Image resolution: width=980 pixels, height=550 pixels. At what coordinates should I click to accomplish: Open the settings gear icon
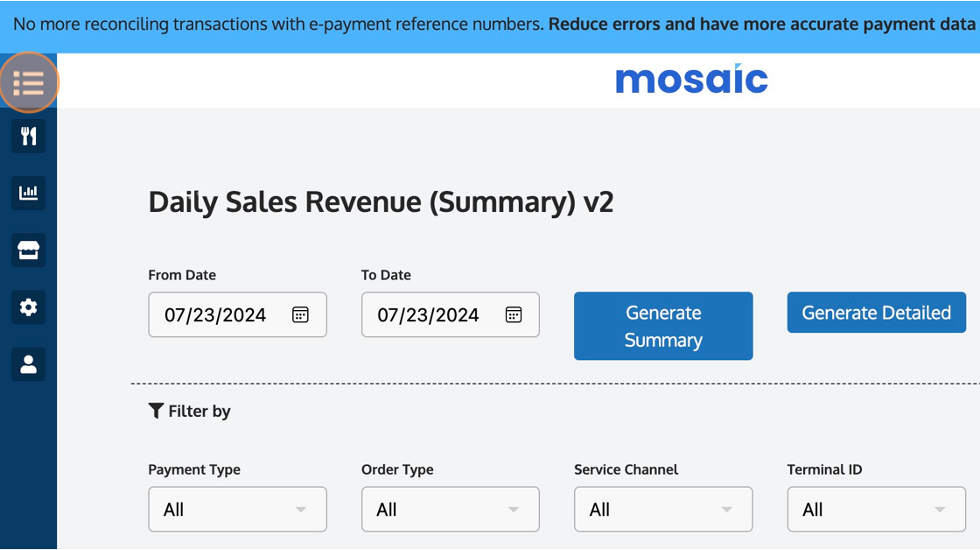(29, 307)
